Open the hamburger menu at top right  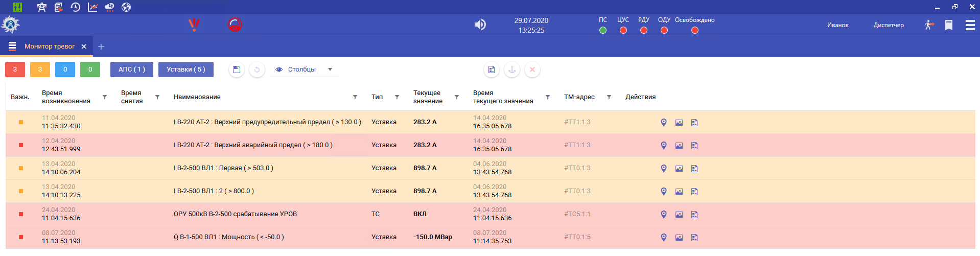click(970, 25)
